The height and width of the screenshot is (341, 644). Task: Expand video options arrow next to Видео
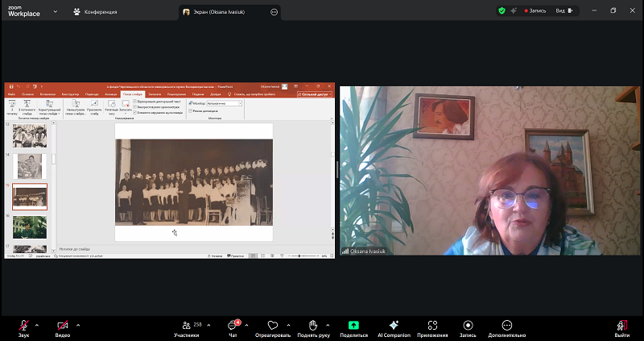click(77, 324)
